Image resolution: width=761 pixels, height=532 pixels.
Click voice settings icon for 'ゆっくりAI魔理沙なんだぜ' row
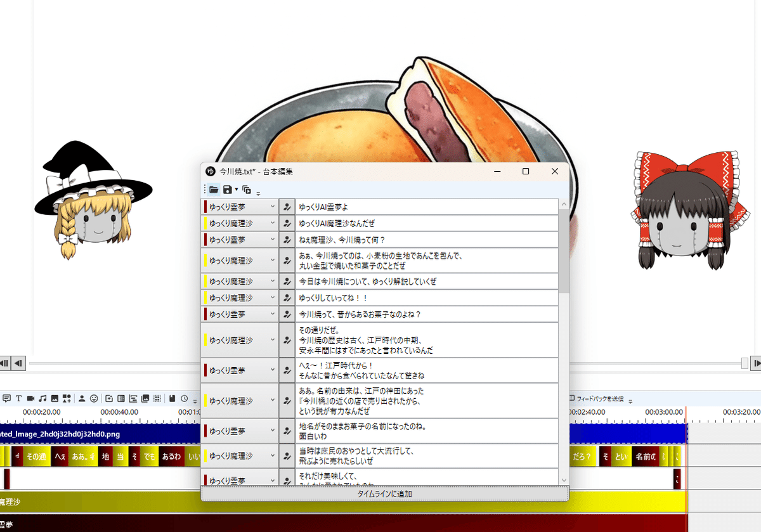pos(287,223)
